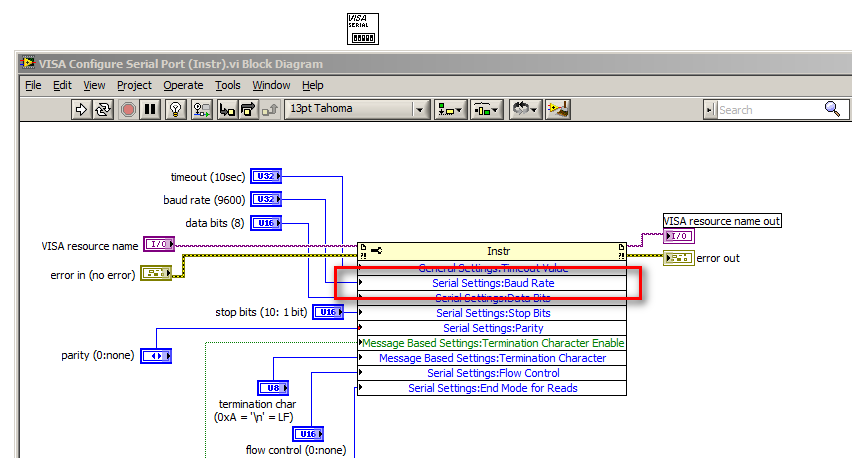Open the Operate menu
This screenshot has width=852, height=458.
183,86
